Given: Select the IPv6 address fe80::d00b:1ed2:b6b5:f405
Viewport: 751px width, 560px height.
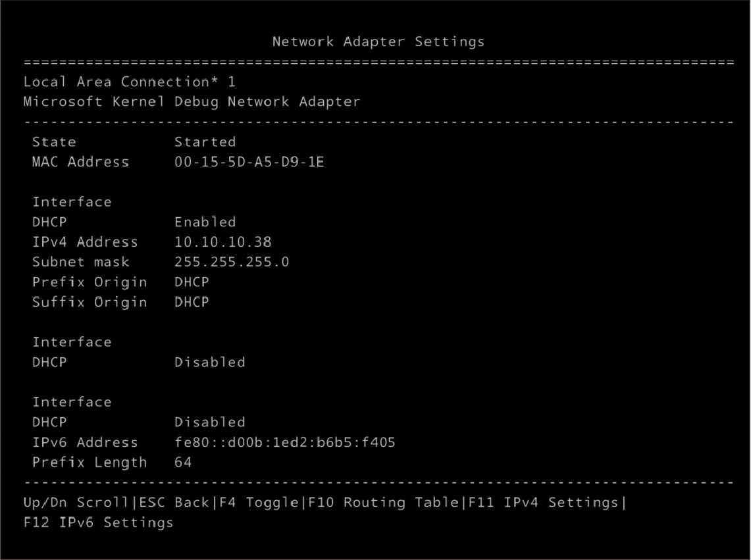Looking at the screenshot, I should tap(285, 442).
